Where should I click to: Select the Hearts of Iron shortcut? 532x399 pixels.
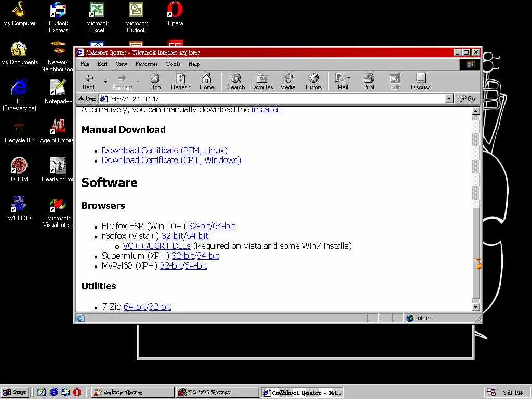click(57, 170)
